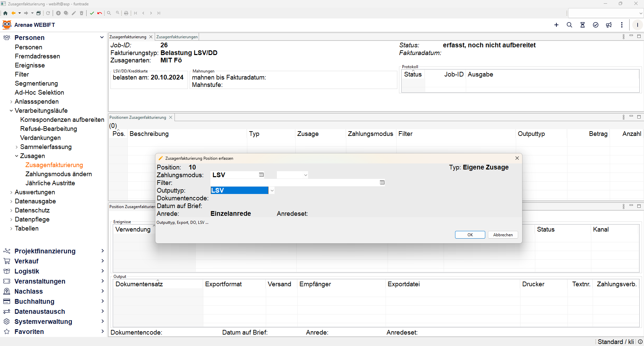This screenshot has height=346, width=644.
Task: Collapse the Verarbeitungsläufe tree node
Action: coord(11,111)
